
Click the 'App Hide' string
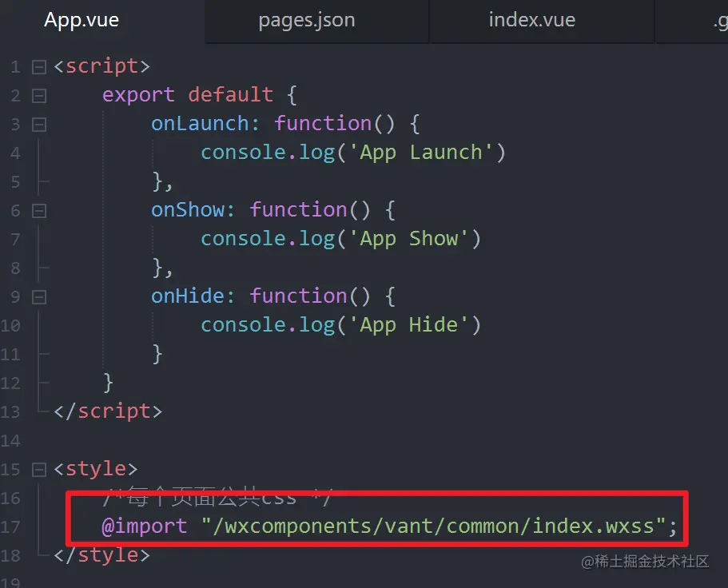coord(408,325)
